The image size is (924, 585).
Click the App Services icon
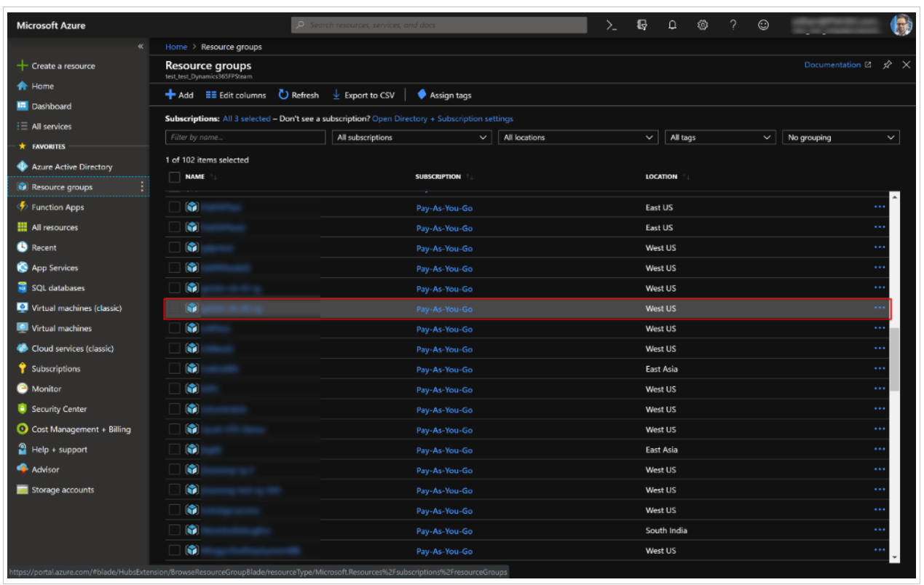point(22,268)
